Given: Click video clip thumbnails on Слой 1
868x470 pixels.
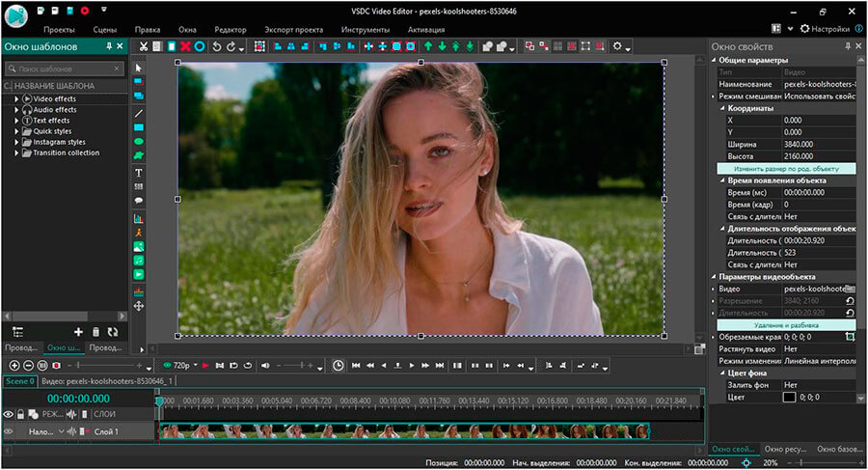Looking at the screenshot, I should tap(404, 431).
